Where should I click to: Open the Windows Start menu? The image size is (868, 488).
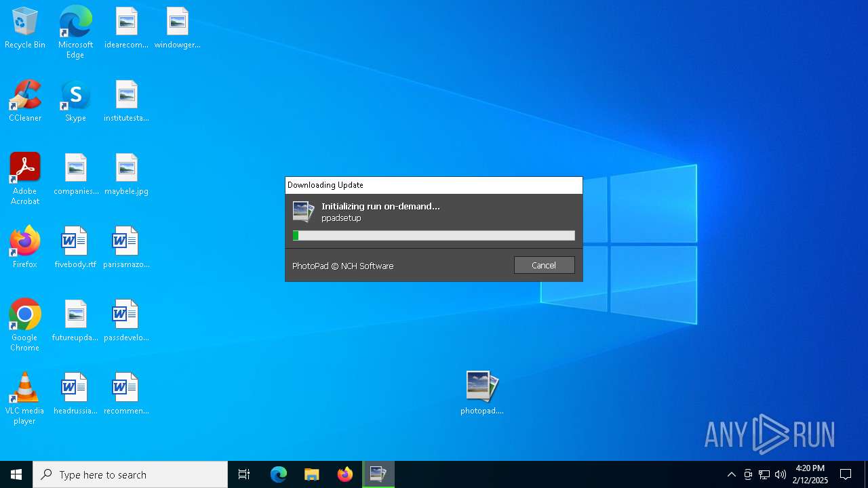16,474
